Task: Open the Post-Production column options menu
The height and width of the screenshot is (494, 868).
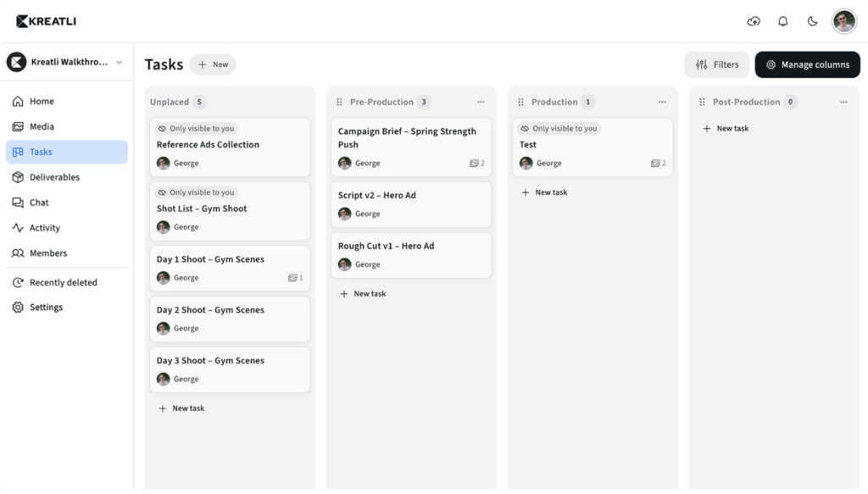Action: (x=843, y=102)
